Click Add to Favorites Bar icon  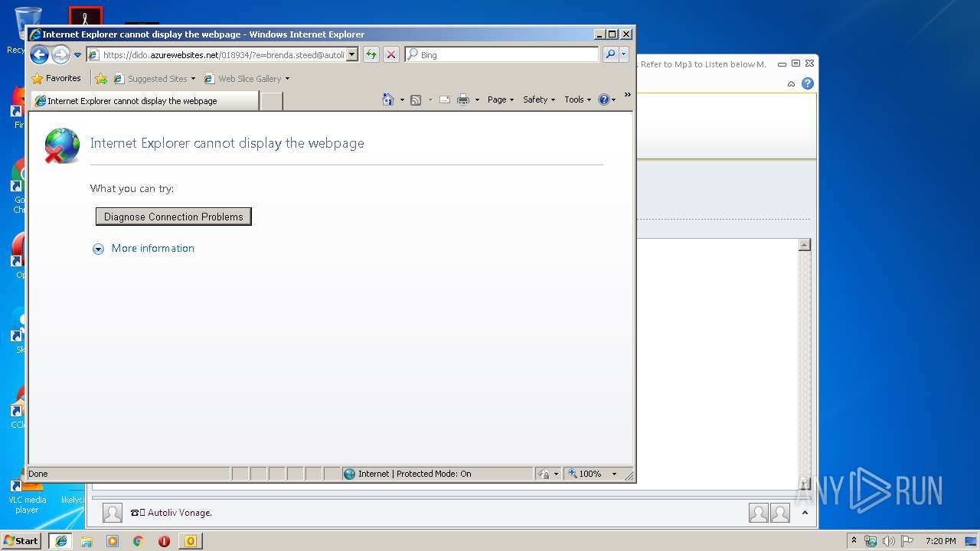tap(101, 78)
